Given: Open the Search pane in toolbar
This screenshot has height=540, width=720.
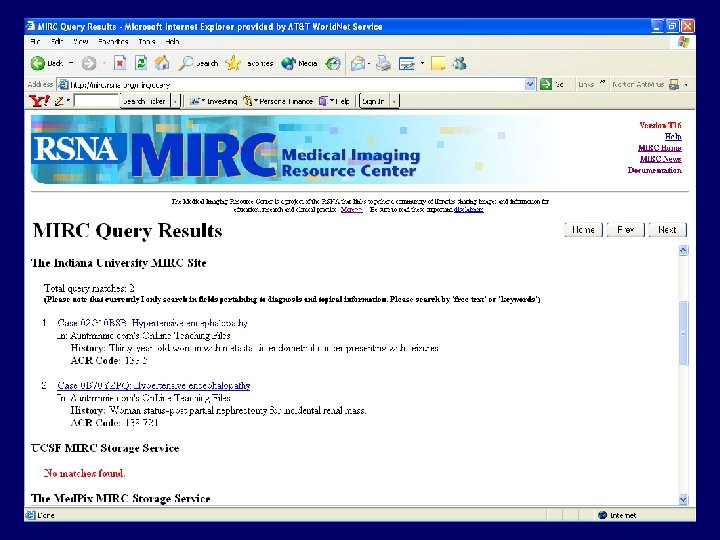Looking at the screenshot, I should (x=198, y=63).
